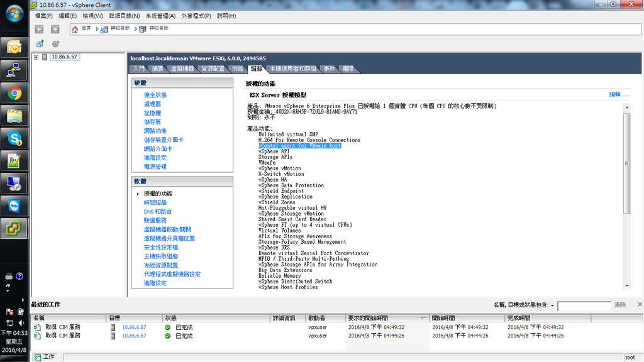Switch to the 入門 tab
The width and height of the screenshot is (644, 362).
139,69
